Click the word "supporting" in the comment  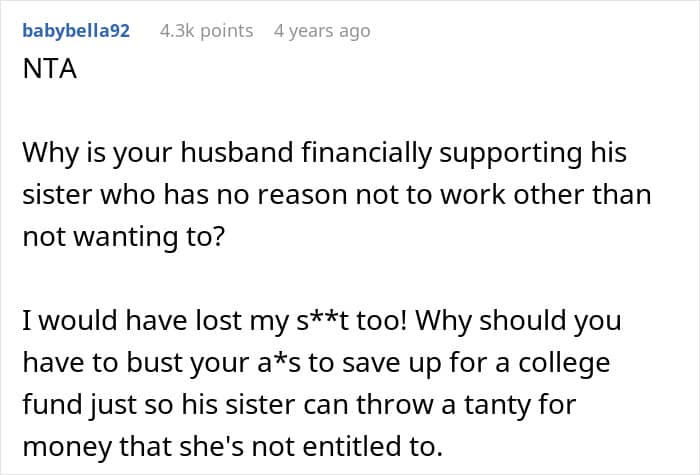point(512,153)
